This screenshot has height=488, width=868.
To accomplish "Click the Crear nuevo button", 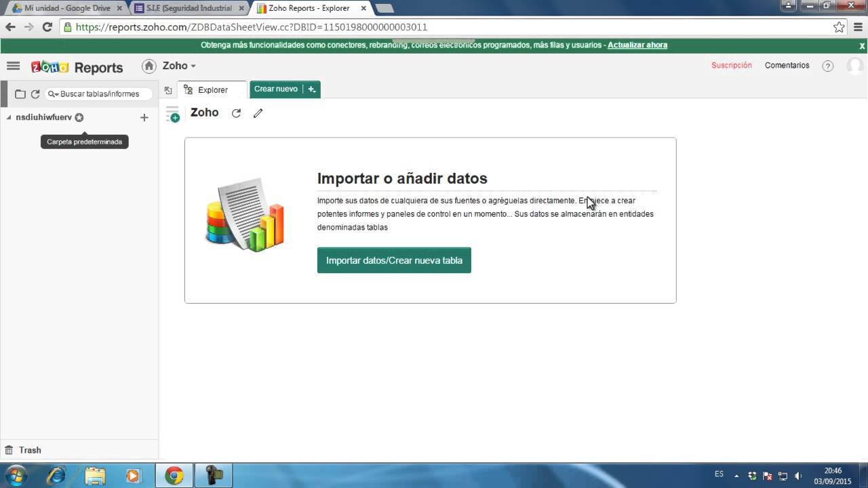I will [276, 89].
